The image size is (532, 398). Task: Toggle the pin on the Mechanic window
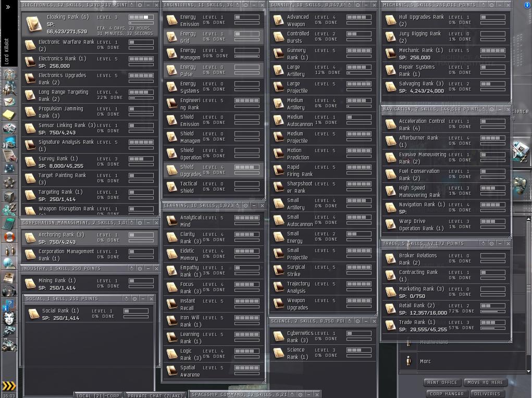tap(492, 5)
